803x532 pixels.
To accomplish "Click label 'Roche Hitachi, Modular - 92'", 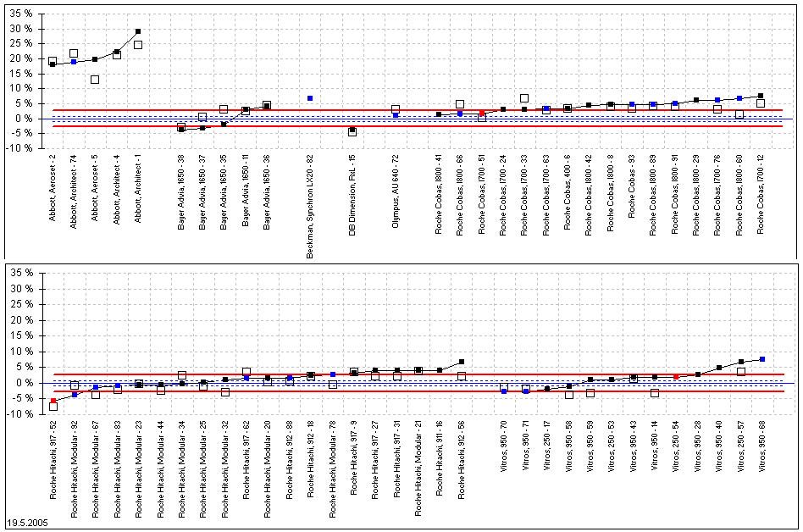I will pos(75,469).
